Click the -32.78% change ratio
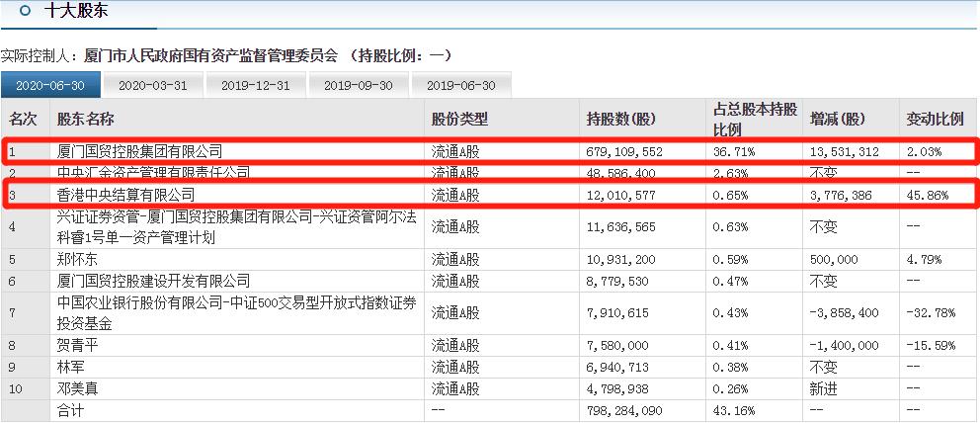980x423 pixels. 931,313
